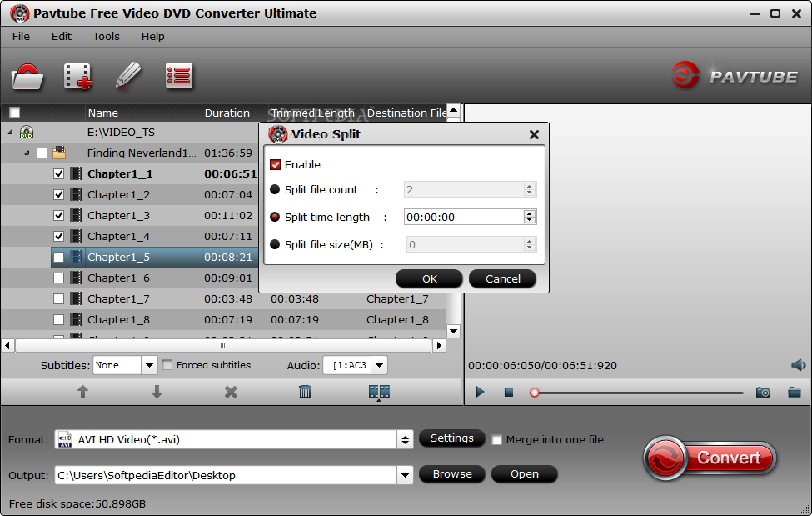The height and width of the screenshot is (516, 812).
Task: Click the AVI HD format icon
Action: [x=65, y=440]
